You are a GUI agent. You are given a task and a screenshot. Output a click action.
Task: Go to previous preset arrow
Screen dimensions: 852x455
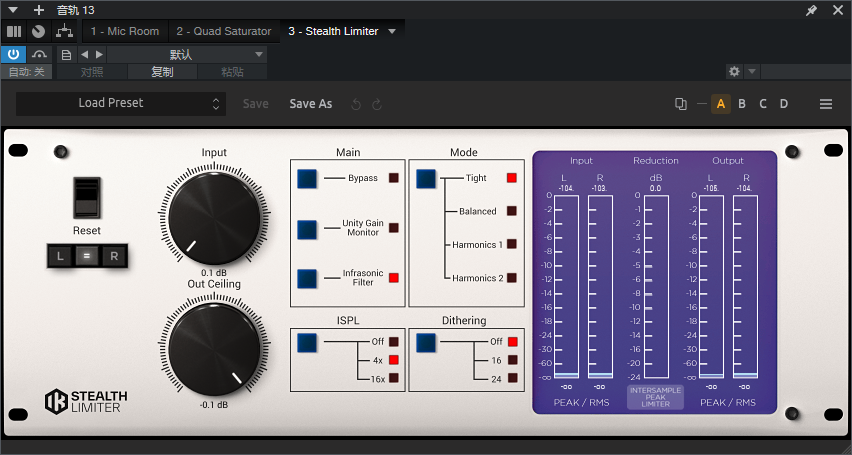point(84,54)
